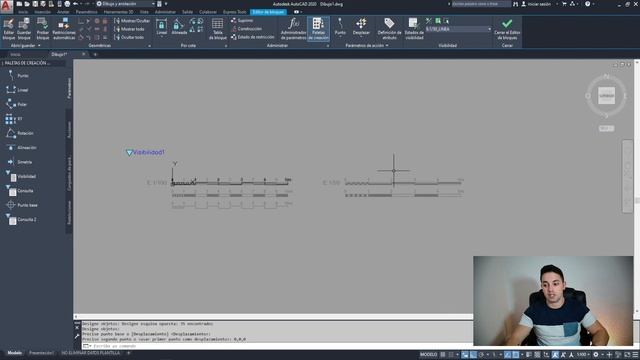
Task: Open the Help question mark icon
Action: click(587, 4)
